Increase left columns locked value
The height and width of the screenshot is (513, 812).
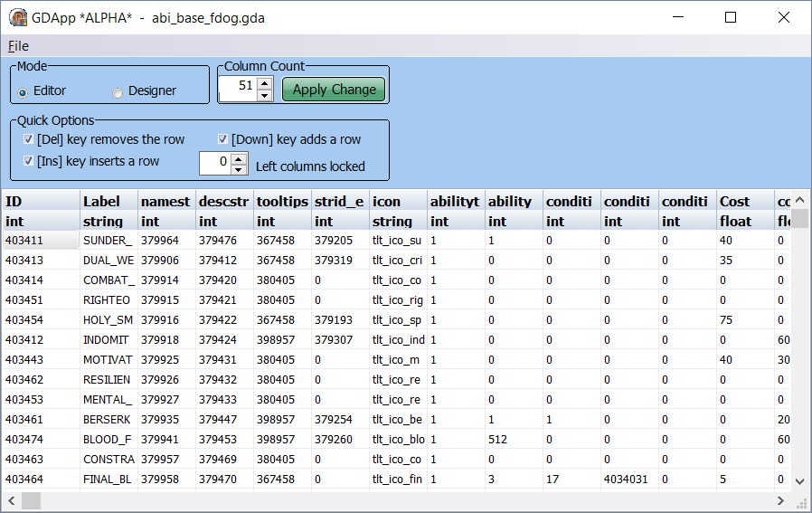[239, 158]
